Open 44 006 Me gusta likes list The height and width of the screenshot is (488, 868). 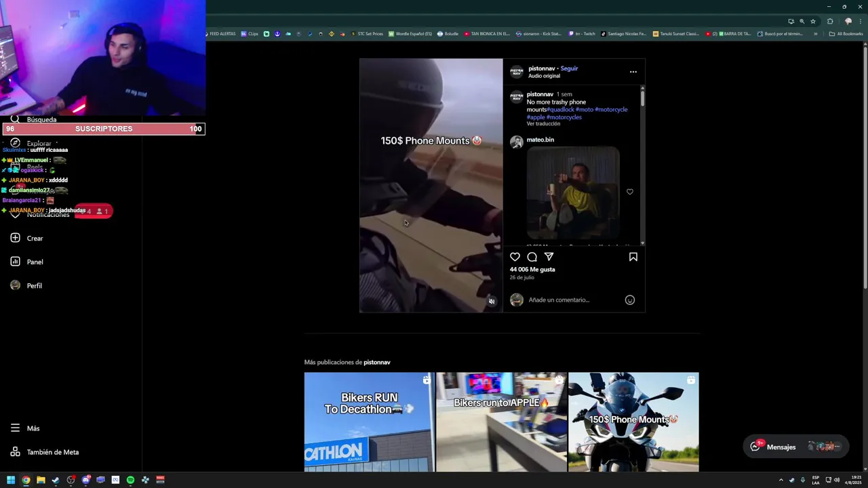coord(532,270)
